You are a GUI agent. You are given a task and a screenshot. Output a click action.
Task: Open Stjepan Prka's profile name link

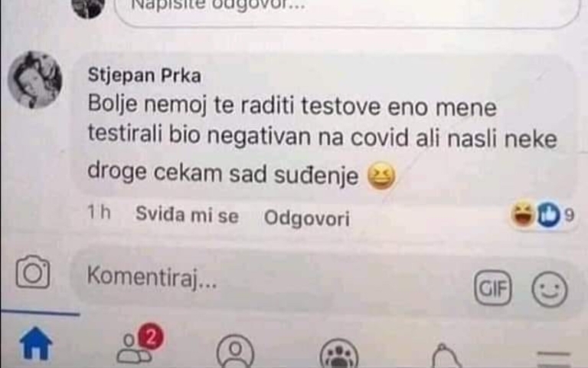click(x=144, y=75)
